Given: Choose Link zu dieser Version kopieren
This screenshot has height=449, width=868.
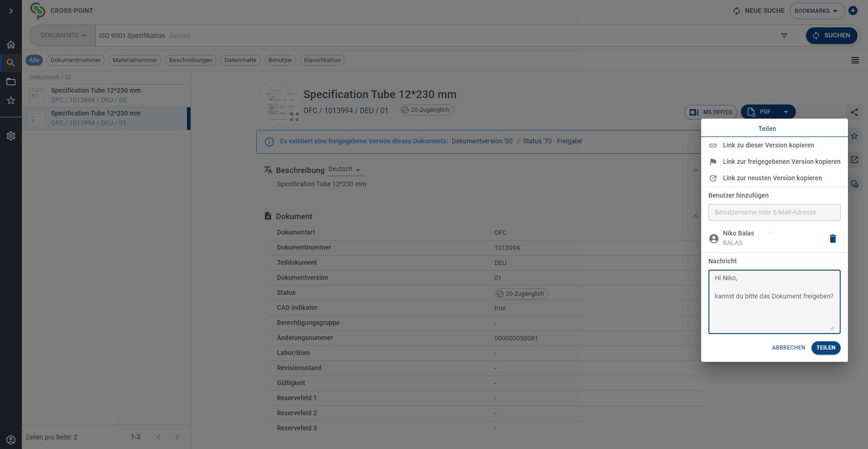Looking at the screenshot, I should [774, 145].
